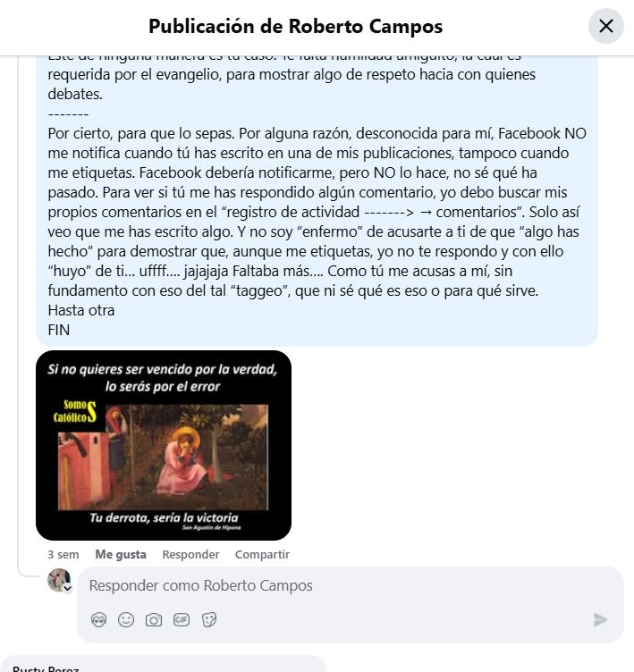Open the 3 sem comment timestamp

(x=63, y=555)
